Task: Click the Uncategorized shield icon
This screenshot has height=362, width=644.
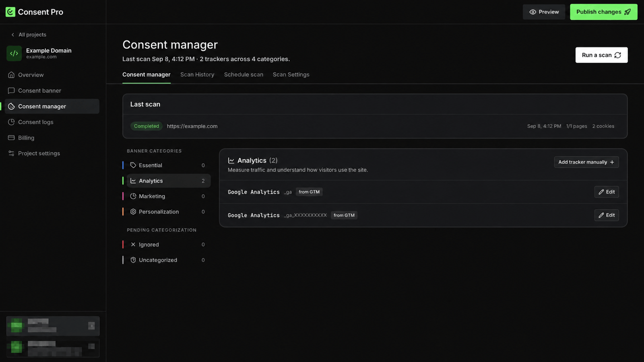Action: coord(133,260)
